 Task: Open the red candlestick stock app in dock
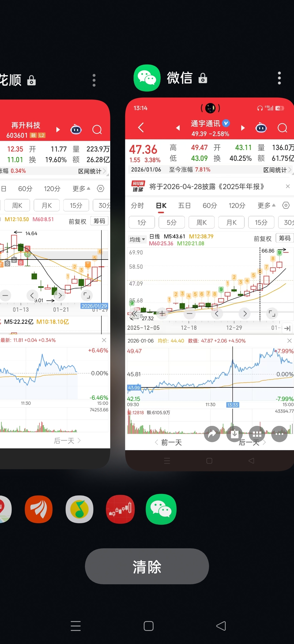(120, 509)
